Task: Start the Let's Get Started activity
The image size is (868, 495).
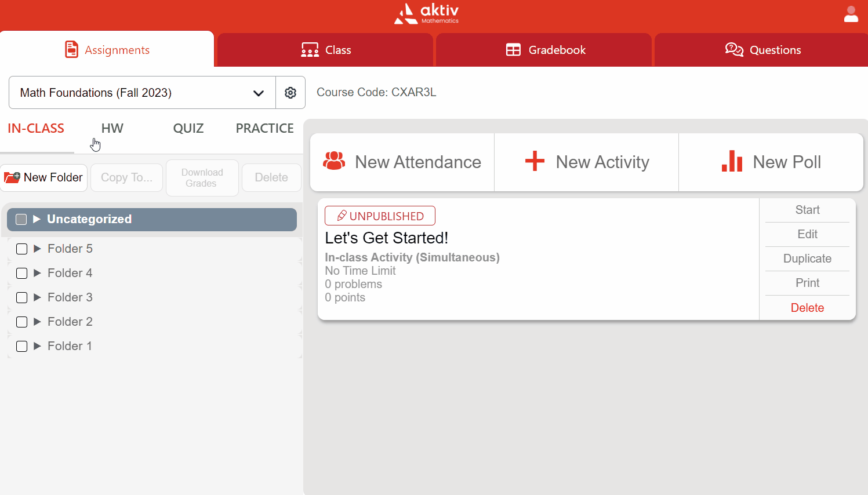Action: pyautogui.click(x=807, y=210)
